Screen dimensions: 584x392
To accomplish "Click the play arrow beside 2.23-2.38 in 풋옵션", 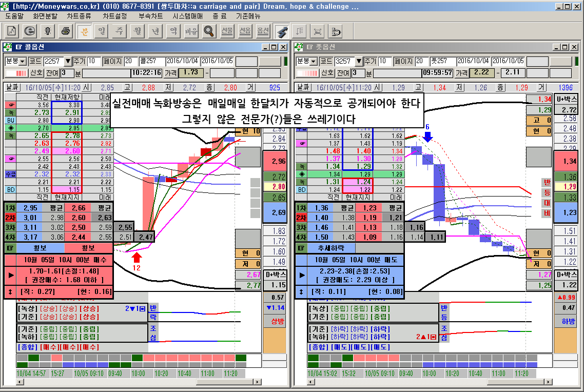I will tap(302, 276).
